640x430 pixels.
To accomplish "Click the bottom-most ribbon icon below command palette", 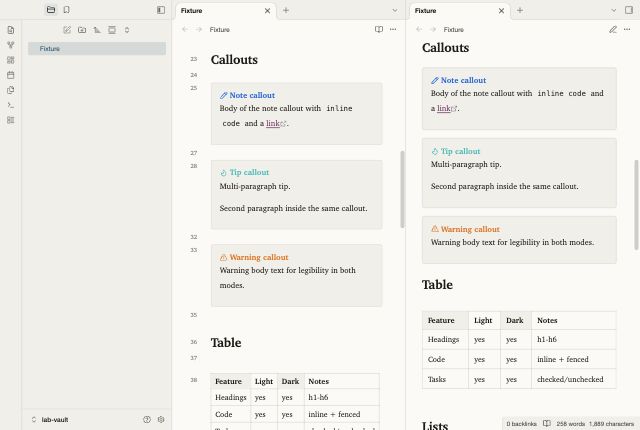I will tap(11, 120).
